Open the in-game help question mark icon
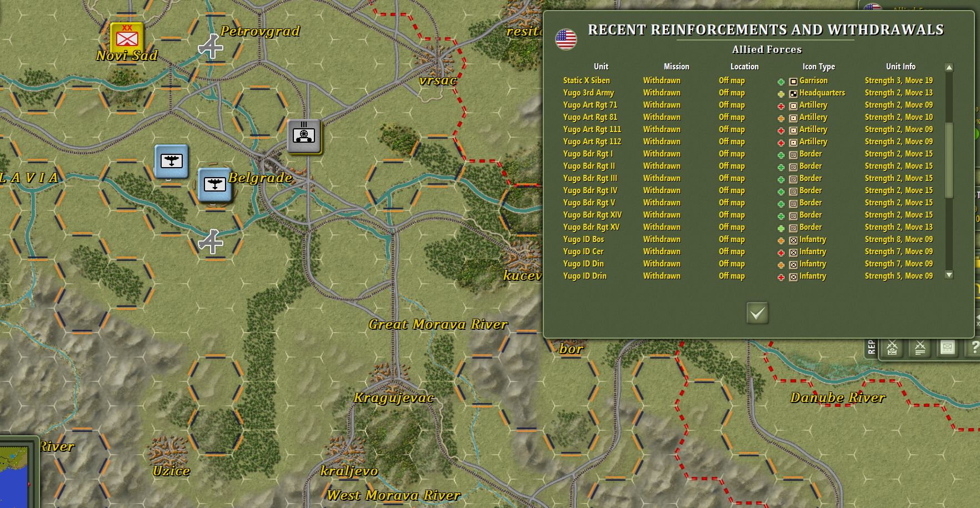This screenshot has height=508, width=980. click(975, 348)
